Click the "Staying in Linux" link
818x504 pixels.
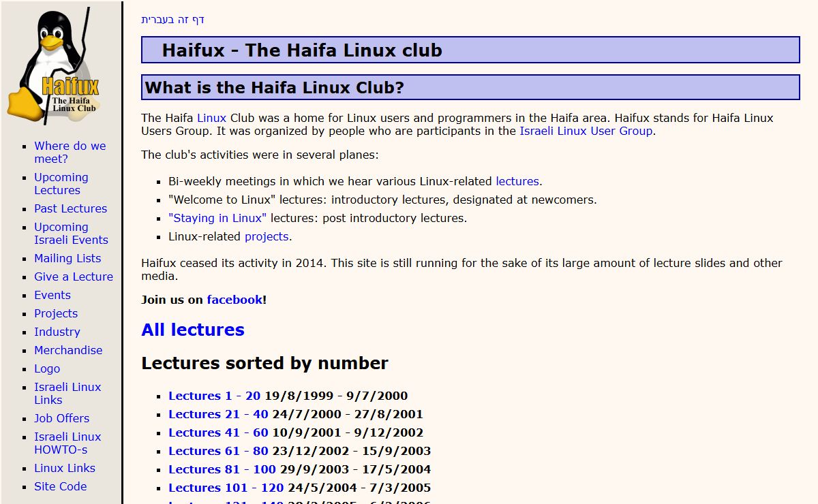(217, 218)
